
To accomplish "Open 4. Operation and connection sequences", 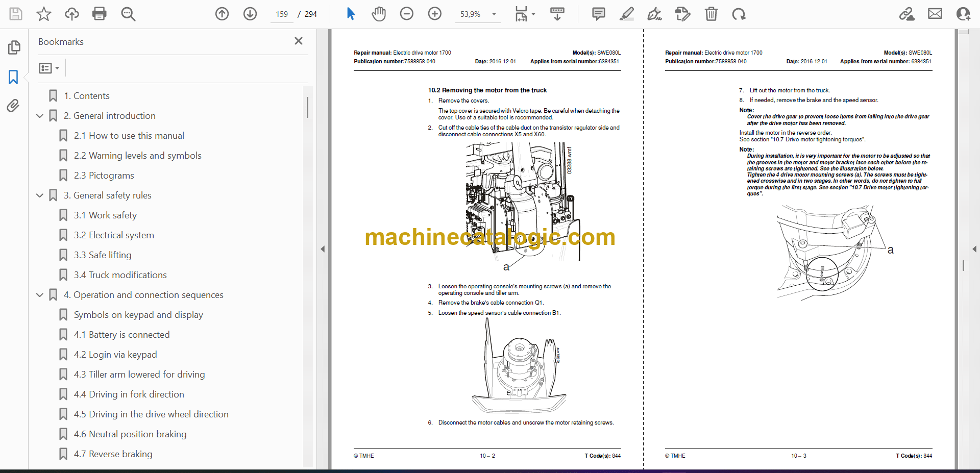I will [x=143, y=295].
